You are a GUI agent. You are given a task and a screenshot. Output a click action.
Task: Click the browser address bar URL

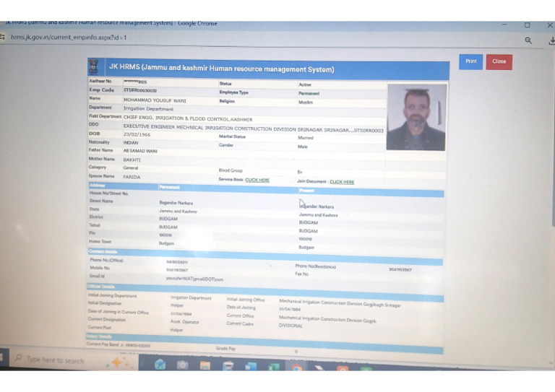[x=69, y=37]
